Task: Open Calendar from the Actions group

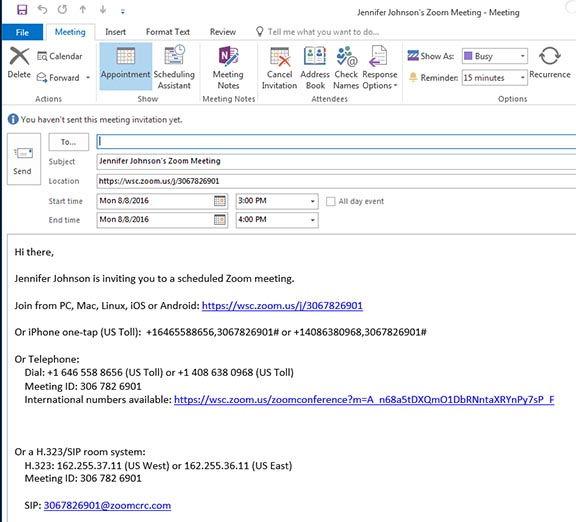Action: tap(60, 56)
